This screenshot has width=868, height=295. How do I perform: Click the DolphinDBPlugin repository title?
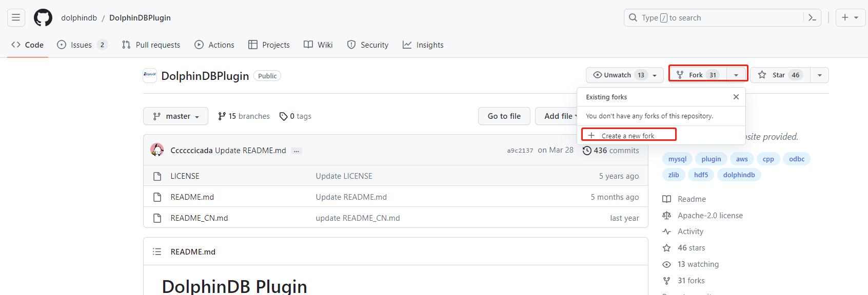205,76
